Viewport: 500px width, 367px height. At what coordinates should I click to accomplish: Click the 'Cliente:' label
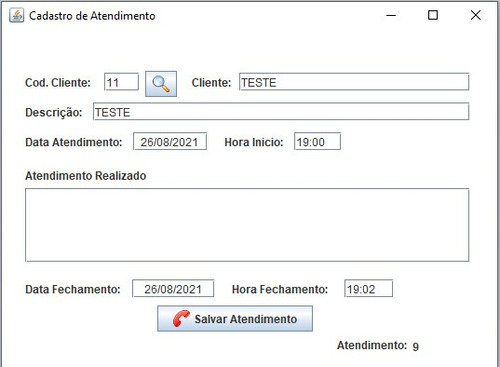[211, 83]
